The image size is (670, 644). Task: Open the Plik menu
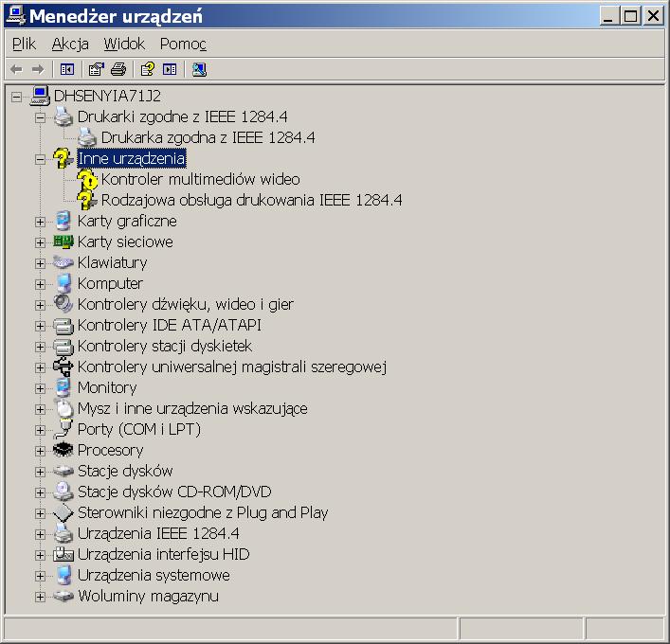tap(24, 44)
